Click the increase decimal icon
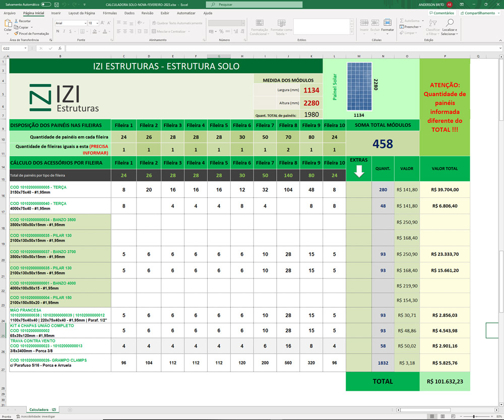This screenshot has width=504, height=420. (x=235, y=31)
